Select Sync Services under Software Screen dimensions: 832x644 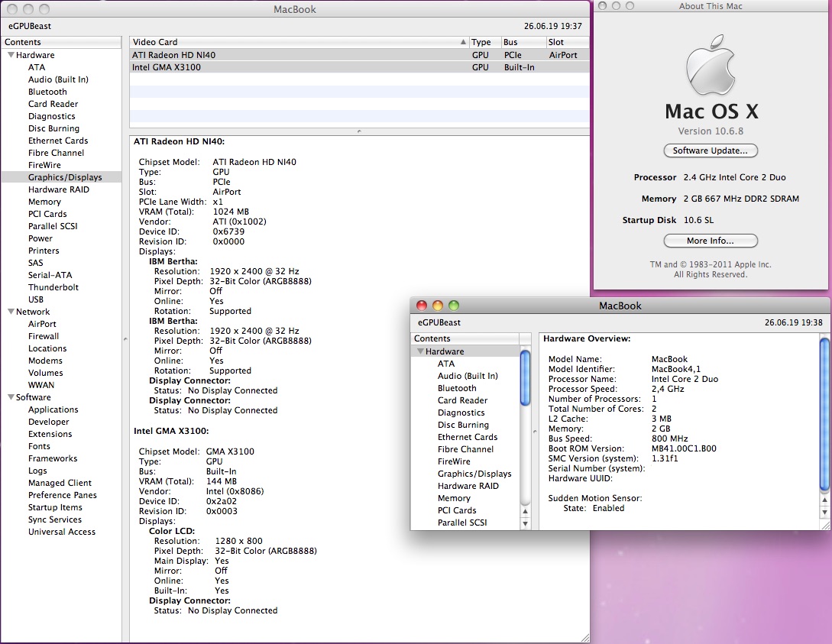click(x=55, y=519)
